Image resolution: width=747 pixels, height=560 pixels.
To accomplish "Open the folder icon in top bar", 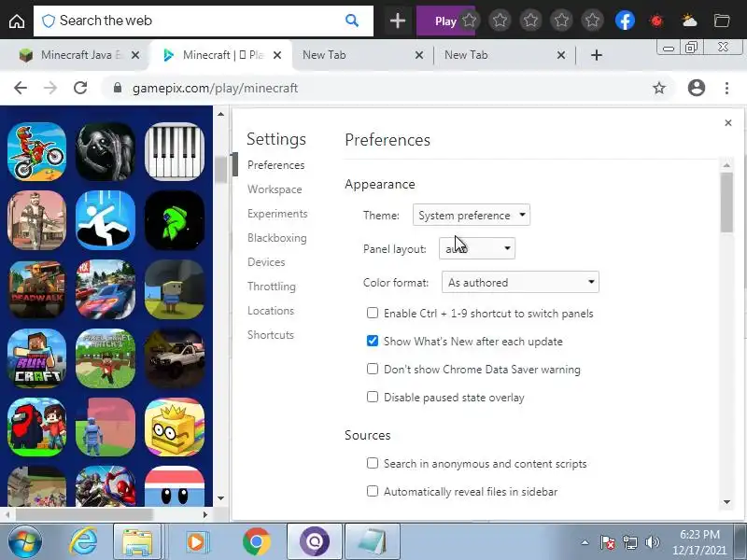I will (722, 21).
